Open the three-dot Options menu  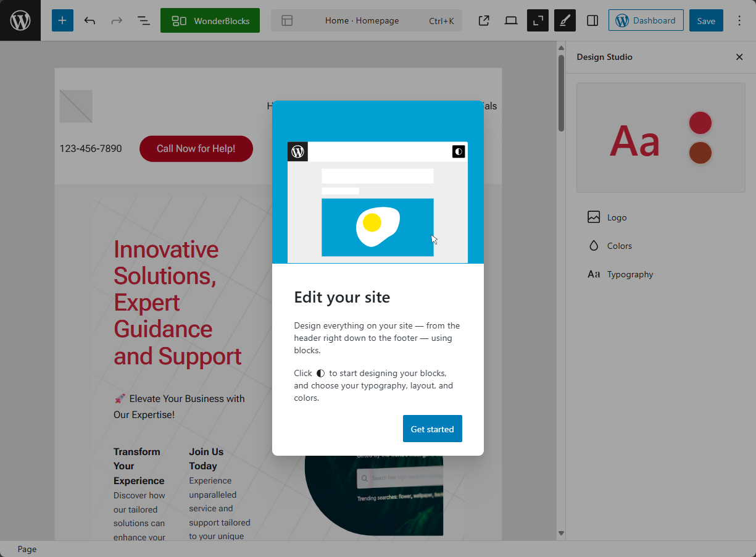(739, 20)
